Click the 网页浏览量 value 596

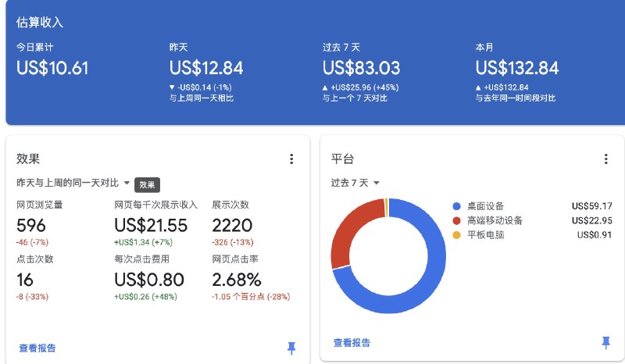click(31, 226)
